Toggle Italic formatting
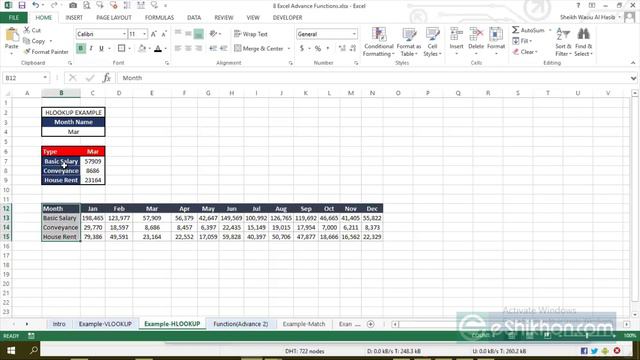This screenshot has width=640, height=360. coord(91,48)
